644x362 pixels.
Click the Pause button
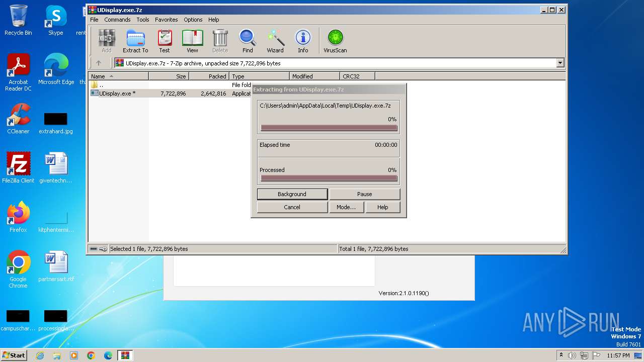pyautogui.click(x=365, y=194)
